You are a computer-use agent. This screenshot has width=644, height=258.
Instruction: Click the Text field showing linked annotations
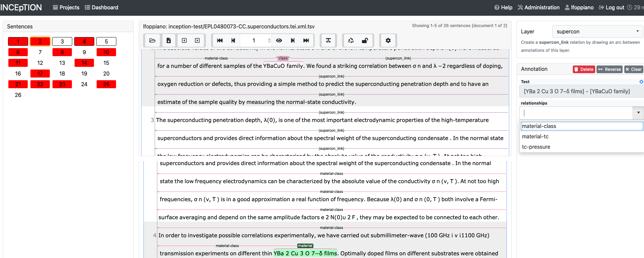coord(582,91)
